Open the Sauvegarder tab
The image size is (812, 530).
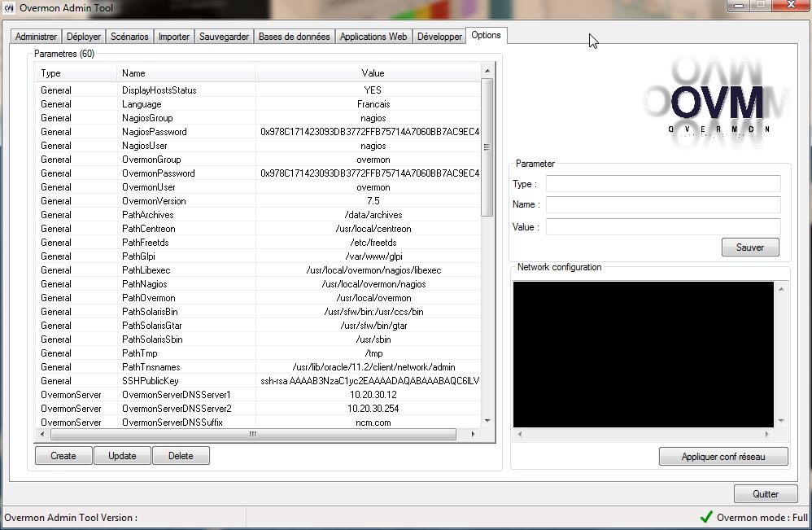(225, 37)
